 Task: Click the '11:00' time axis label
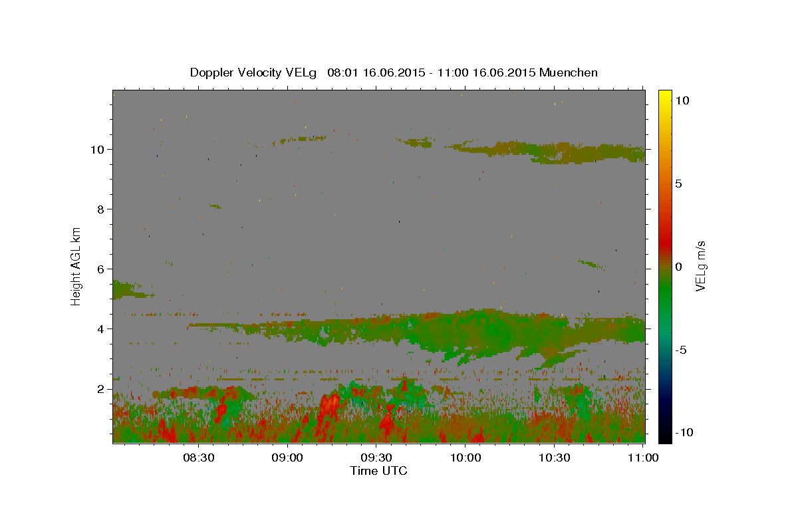643,458
